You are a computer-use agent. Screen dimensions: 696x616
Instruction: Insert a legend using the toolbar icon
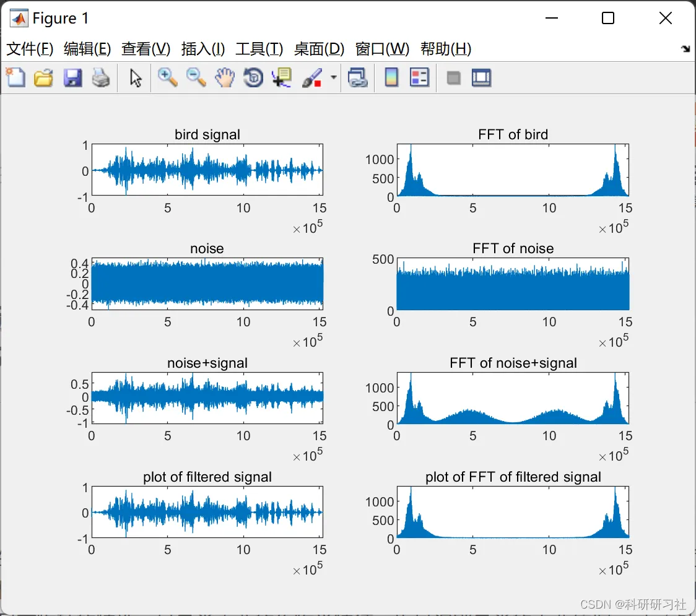coord(419,77)
